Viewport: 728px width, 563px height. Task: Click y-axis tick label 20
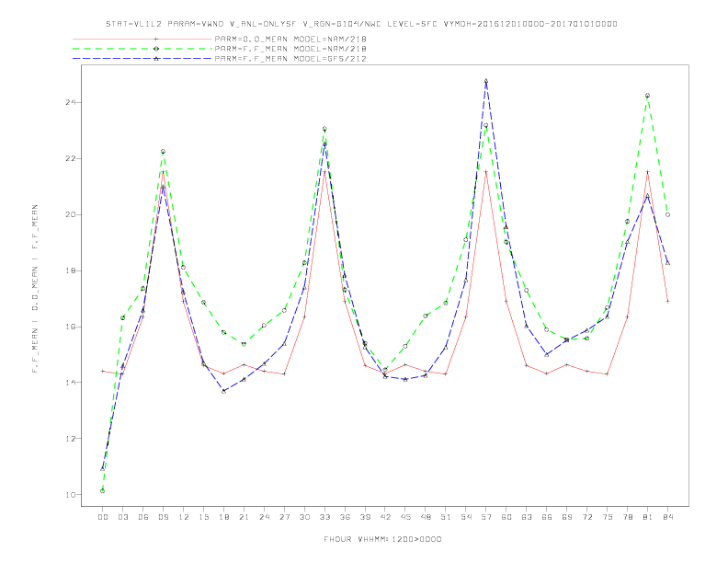click(71, 214)
